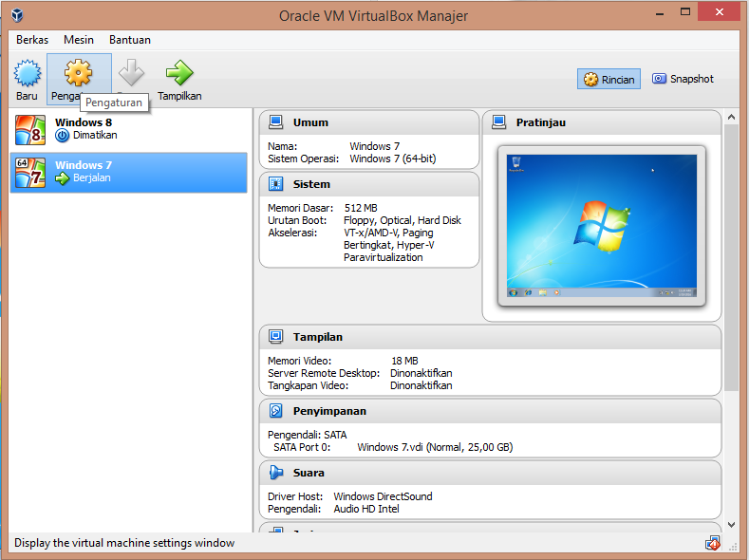Click the VirtualBox cube title bar icon
The image size is (749, 560).
(x=17, y=15)
